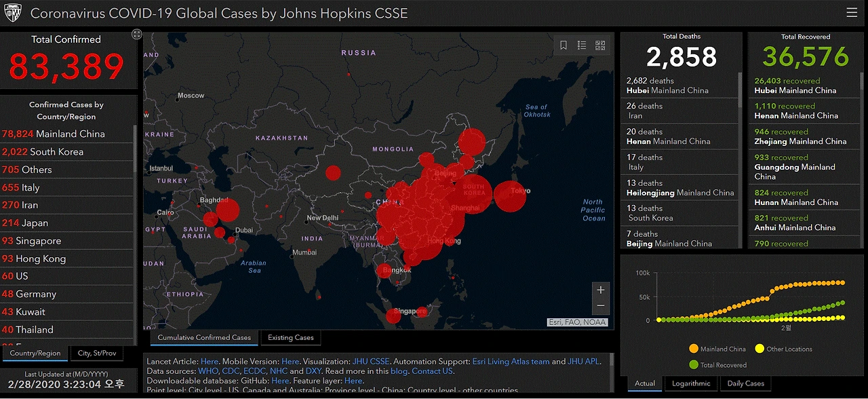Read more via the blog link
868x399 pixels.
tap(399, 371)
